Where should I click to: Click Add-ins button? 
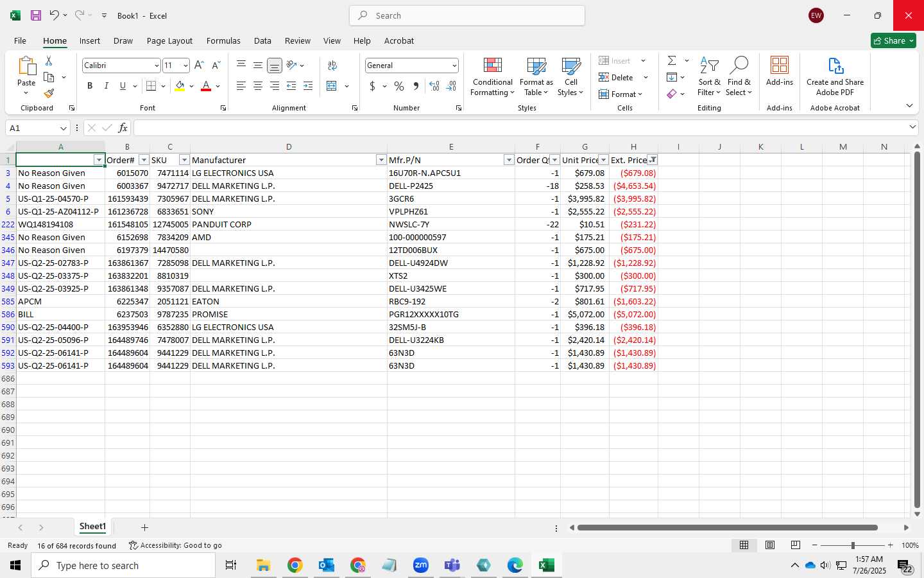coord(780,71)
